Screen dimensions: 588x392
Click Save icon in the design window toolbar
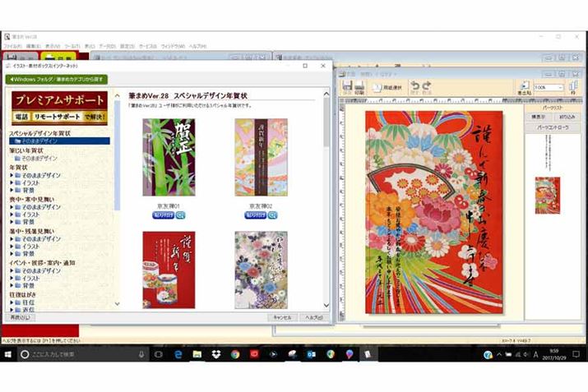click(x=347, y=87)
